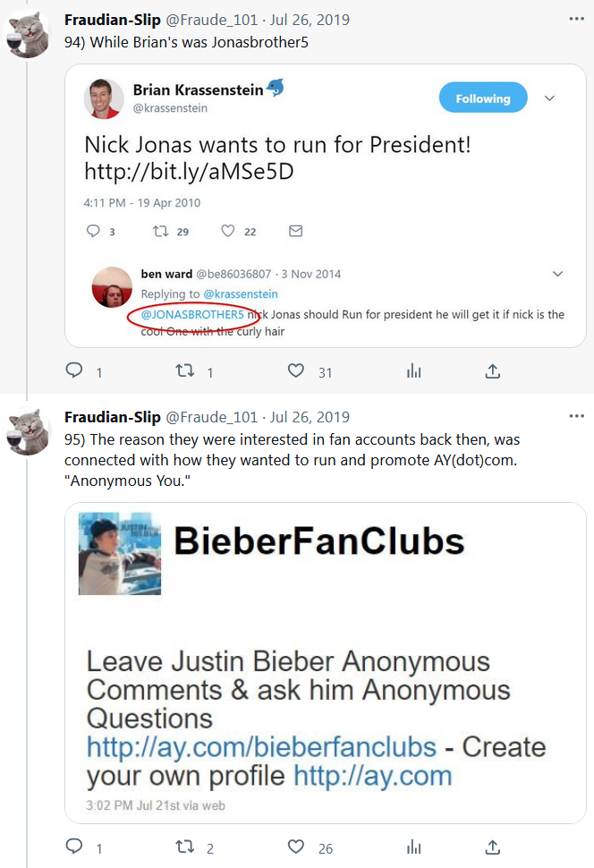The width and height of the screenshot is (594, 868).
Task: Share tweet 94 via share icon
Action: click(x=492, y=371)
